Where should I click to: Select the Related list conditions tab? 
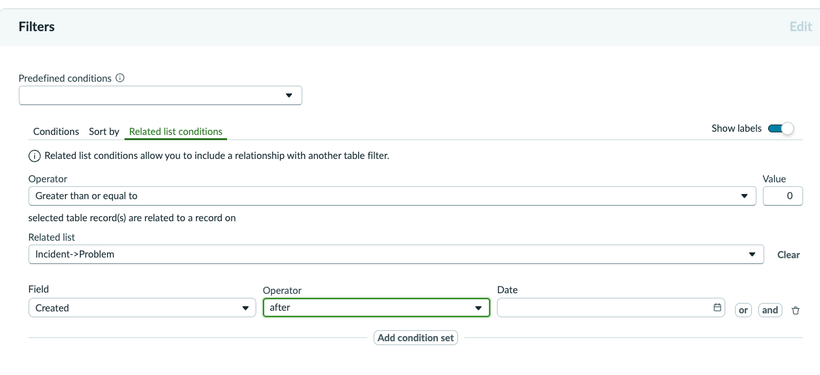pyautogui.click(x=176, y=131)
